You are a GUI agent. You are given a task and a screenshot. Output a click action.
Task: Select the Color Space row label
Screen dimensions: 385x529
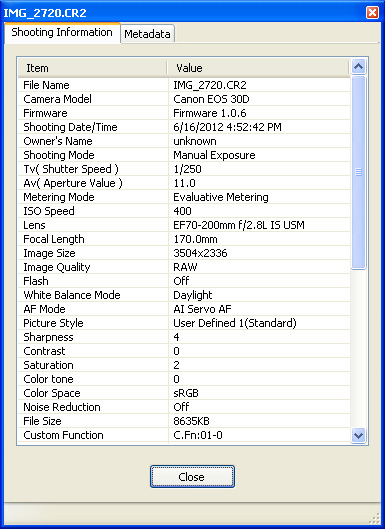pyautogui.click(x=52, y=393)
